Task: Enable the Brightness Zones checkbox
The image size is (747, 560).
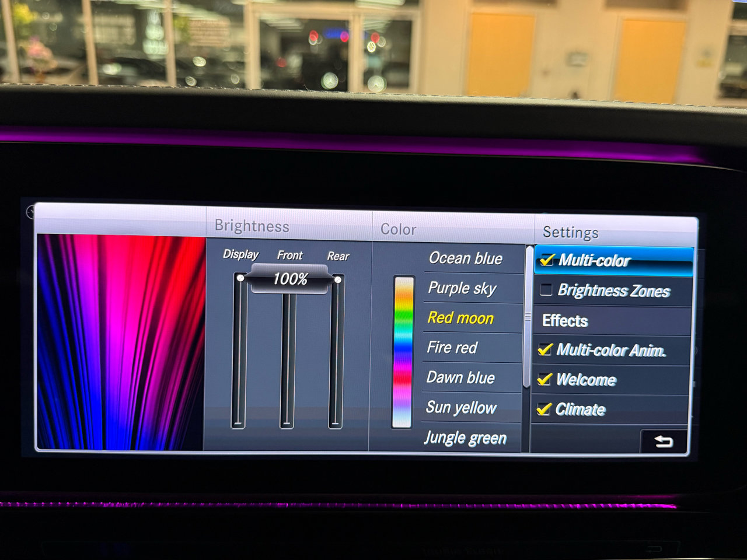Action: [546, 290]
